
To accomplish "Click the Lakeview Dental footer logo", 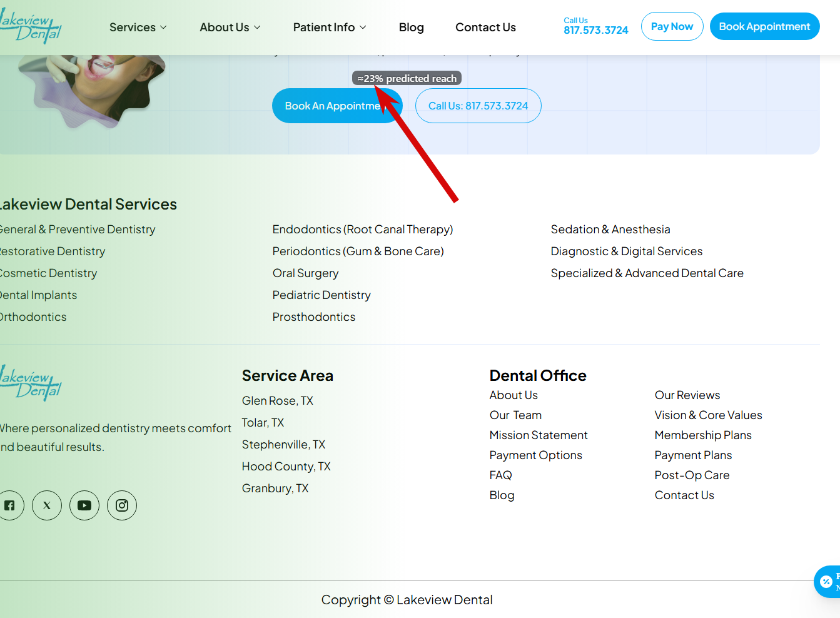I will pyautogui.click(x=30, y=382).
